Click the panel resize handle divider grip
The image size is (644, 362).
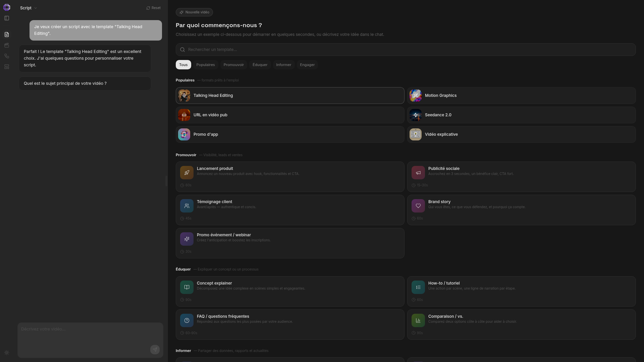point(166,181)
